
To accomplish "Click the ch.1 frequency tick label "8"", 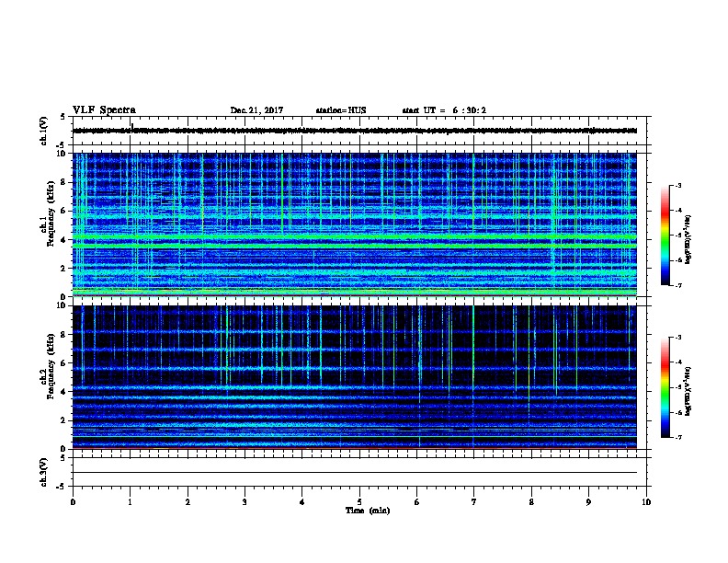I will (63, 182).
